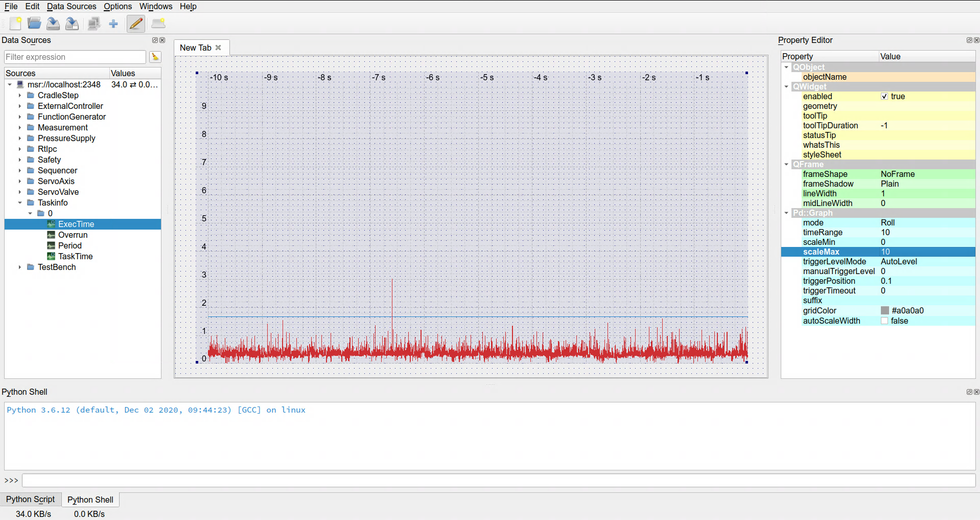
Task: Select the mode property value Roll
Action: 888,222
